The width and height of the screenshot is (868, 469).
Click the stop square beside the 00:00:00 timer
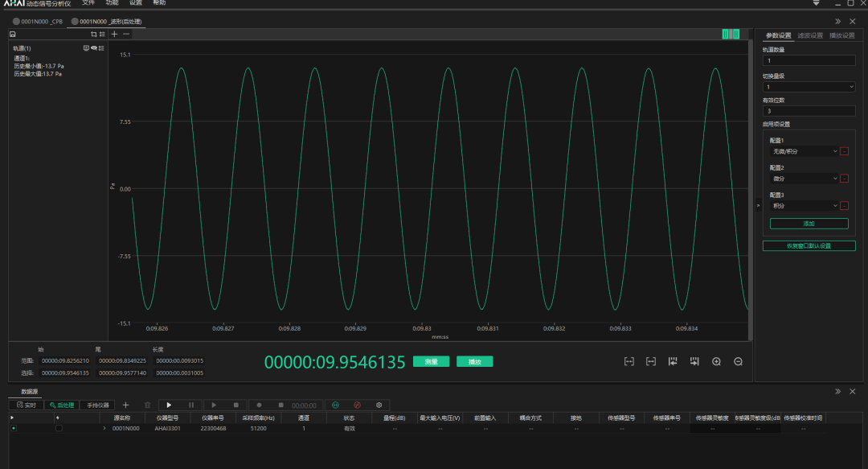(x=280, y=405)
